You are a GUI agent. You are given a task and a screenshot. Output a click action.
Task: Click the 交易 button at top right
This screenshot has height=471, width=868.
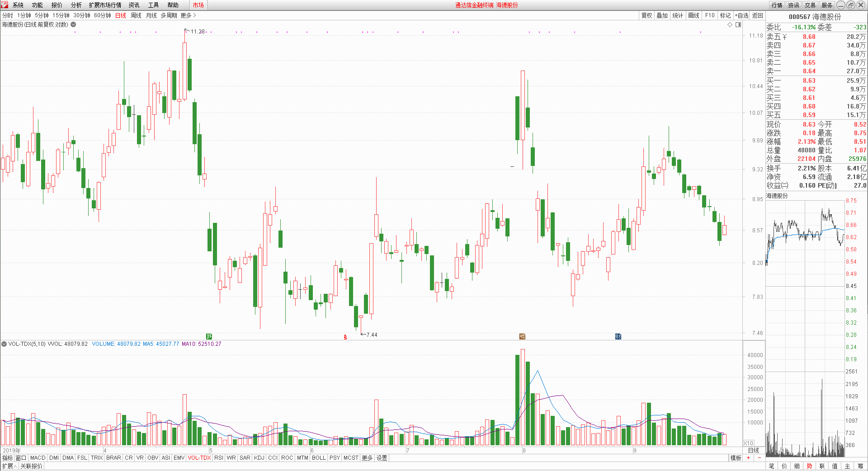point(811,5)
